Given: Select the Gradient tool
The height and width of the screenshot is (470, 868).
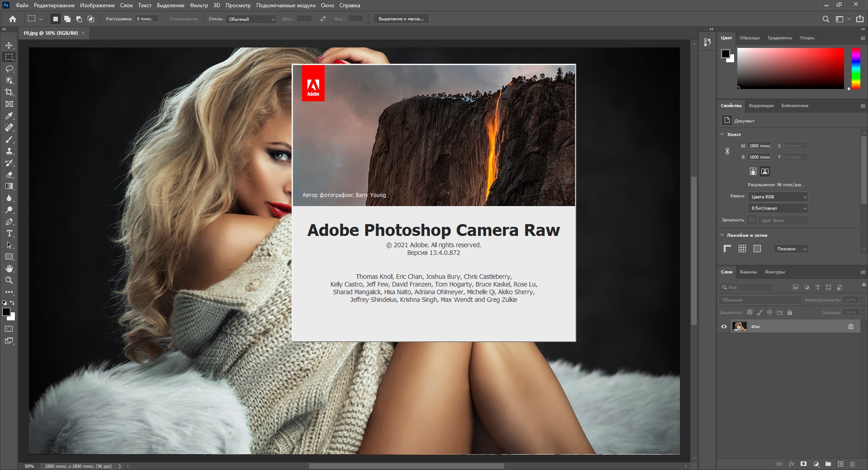Looking at the screenshot, I should (9, 186).
